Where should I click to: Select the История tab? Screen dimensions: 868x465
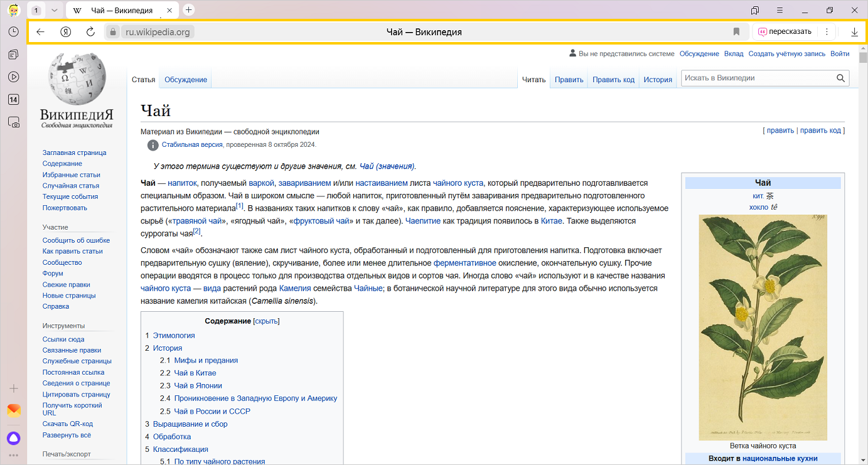tap(658, 80)
